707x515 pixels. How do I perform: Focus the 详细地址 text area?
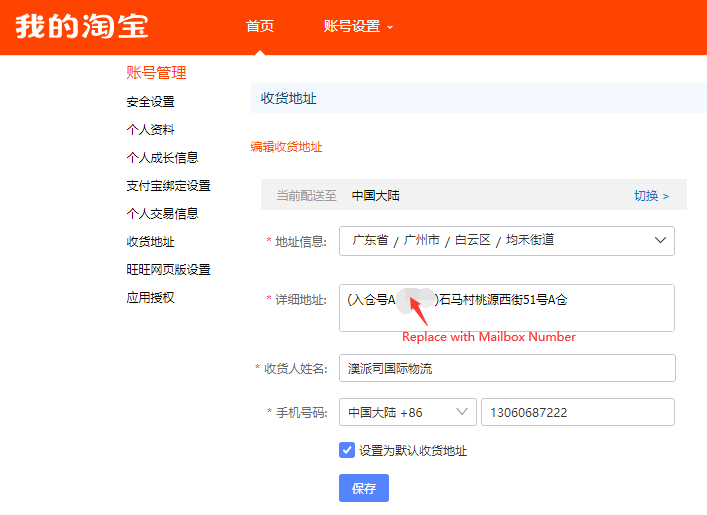pos(507,308)
